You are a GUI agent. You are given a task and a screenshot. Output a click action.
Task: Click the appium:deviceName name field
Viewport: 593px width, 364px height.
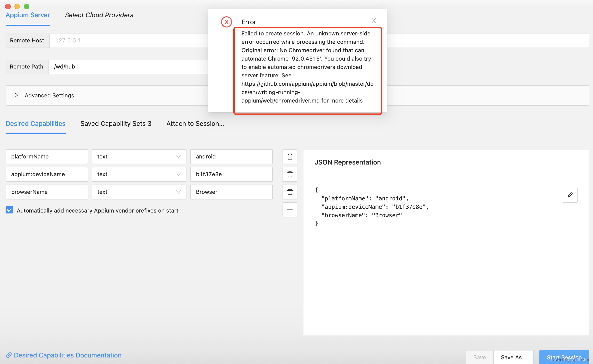[47, 174]
